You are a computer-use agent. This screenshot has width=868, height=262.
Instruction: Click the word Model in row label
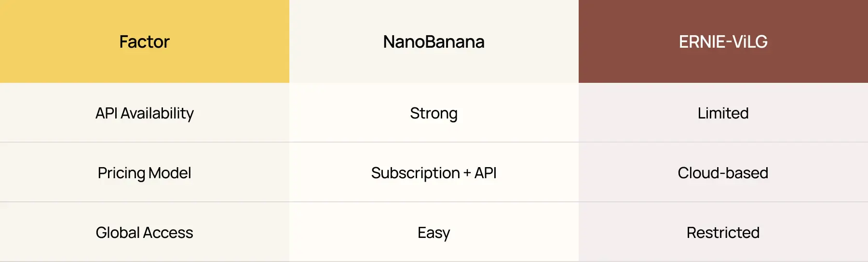(170, 173)
